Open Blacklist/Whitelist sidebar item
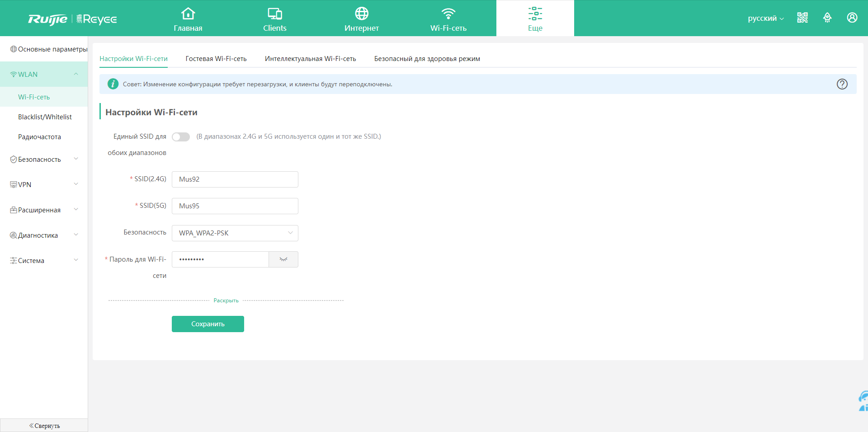The image size is (868, 432). (44, 117)
